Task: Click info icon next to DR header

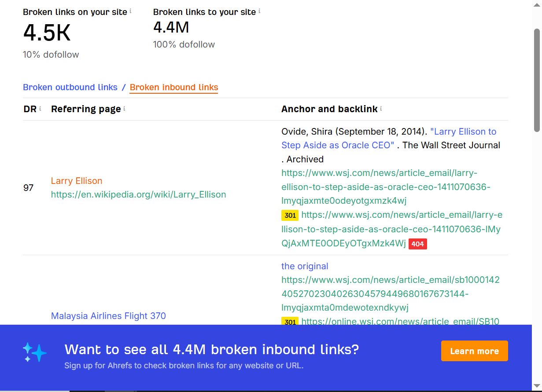Action: tap(40, 108)
